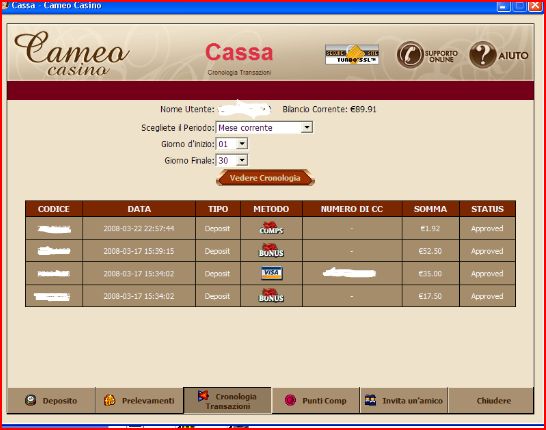Click the Aiuto link text
Viewport: 546px width, 430px height.
[513, 55]
